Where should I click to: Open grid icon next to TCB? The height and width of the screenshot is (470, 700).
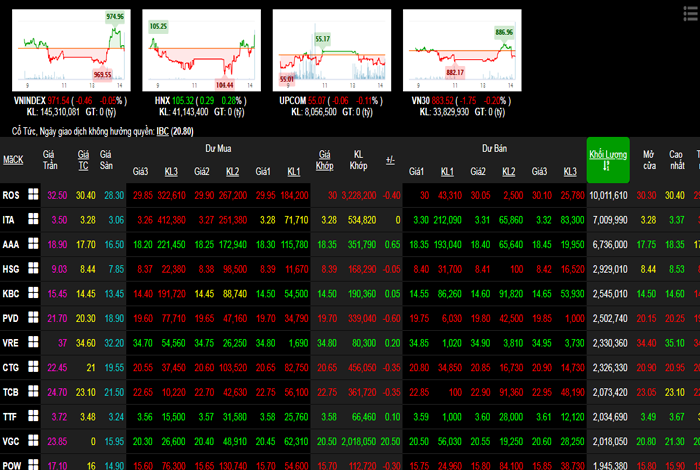[33, 391]
